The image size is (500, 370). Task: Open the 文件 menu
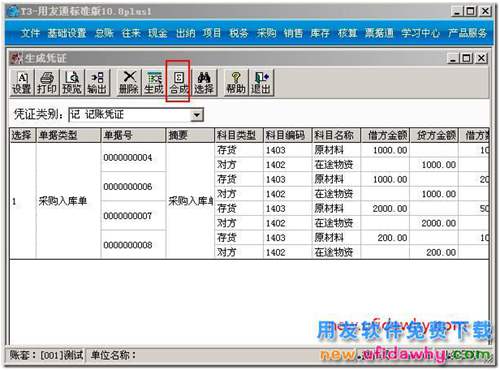click(x=30, y=33)
